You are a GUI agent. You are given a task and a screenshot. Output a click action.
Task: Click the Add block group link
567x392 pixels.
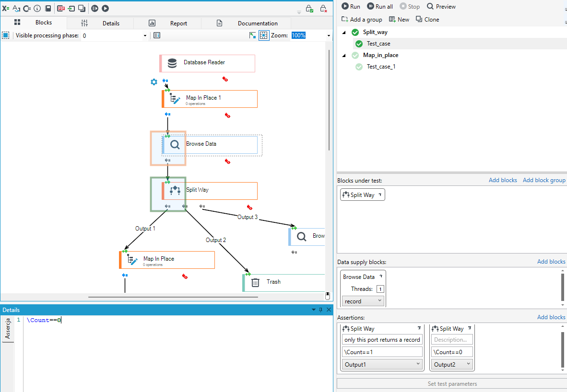544,180
